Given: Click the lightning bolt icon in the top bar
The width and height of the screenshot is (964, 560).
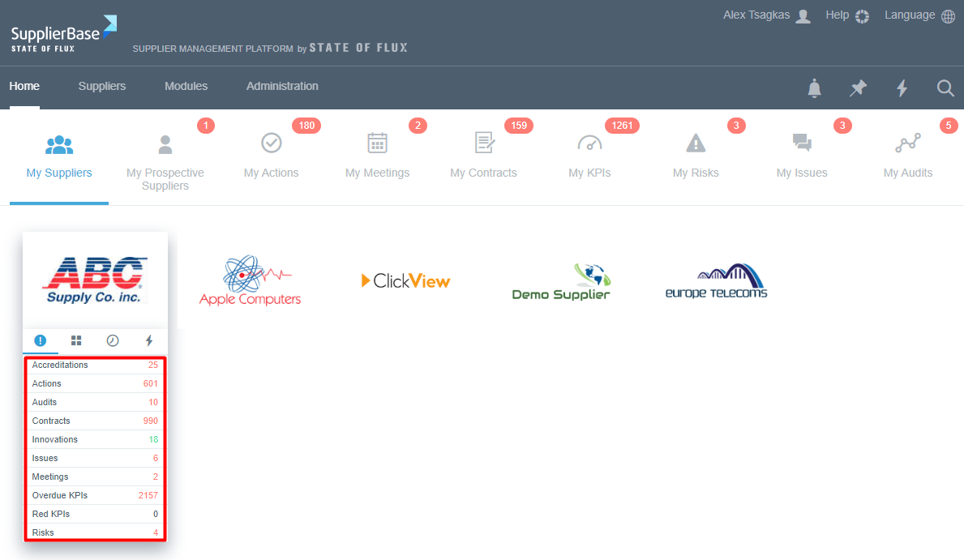Looking at the screenshot, I should pyautogui.click(x=902, y=88).
